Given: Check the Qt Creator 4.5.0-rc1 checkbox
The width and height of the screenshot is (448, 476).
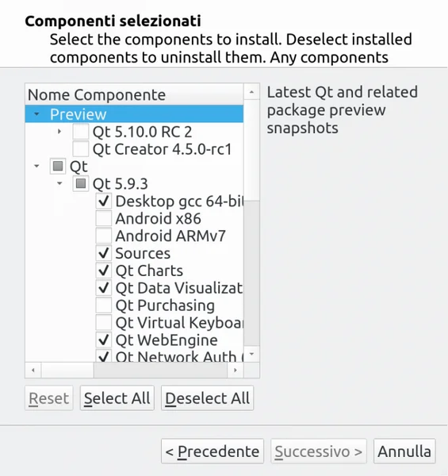Looking at the screenshot, I should pyautogui.click(x=81, y=149).
